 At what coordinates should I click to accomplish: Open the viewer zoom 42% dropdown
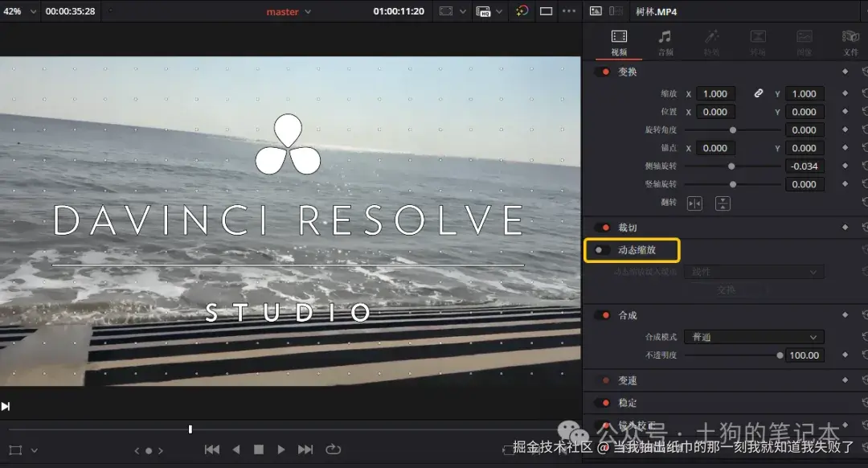(33, 11)
